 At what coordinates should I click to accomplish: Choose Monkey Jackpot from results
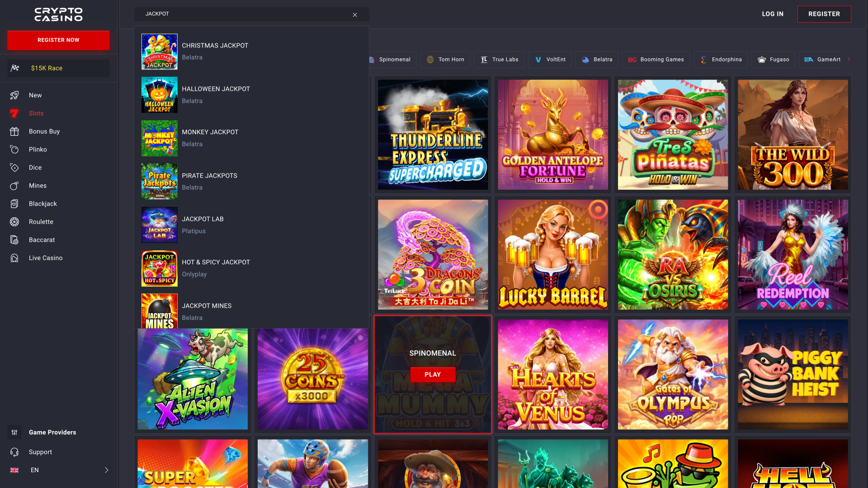point(251,138)
